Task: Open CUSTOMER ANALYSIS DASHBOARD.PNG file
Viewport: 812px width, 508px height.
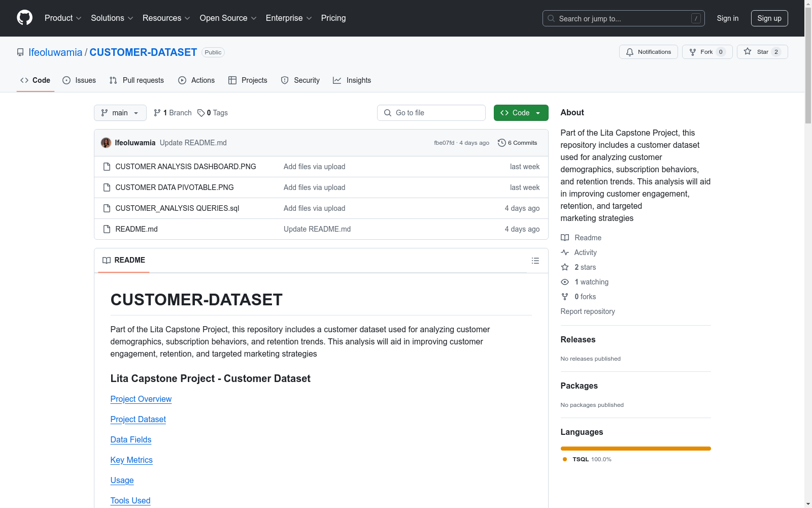Action: click(x=186, y=167)
